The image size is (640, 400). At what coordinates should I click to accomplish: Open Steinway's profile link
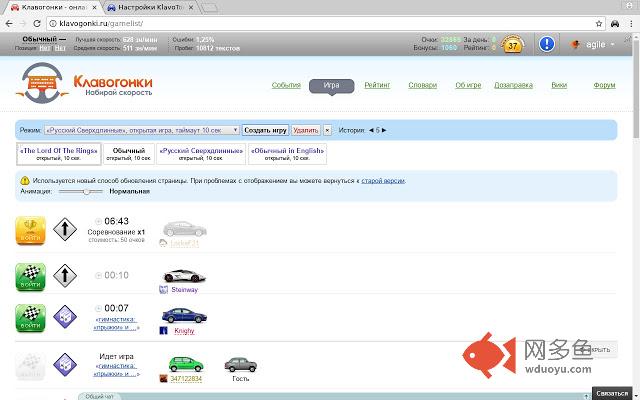(184, 290)
